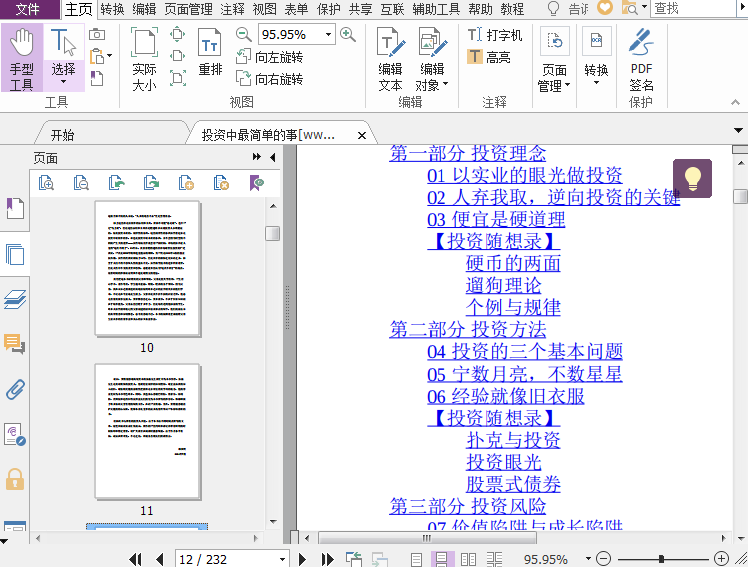The image size is (748, 567).
Task: Switch to facing pages view mode
Action: [468, 559]
